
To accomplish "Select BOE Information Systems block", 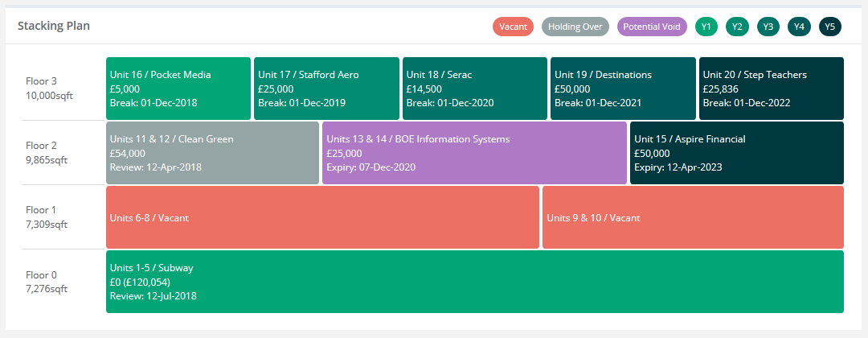I will coord(474,153).
